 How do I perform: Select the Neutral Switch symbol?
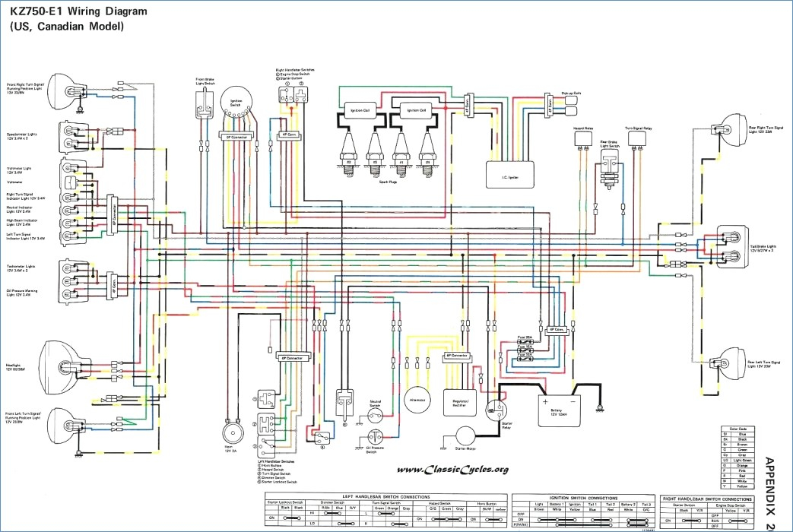point(375,416)
